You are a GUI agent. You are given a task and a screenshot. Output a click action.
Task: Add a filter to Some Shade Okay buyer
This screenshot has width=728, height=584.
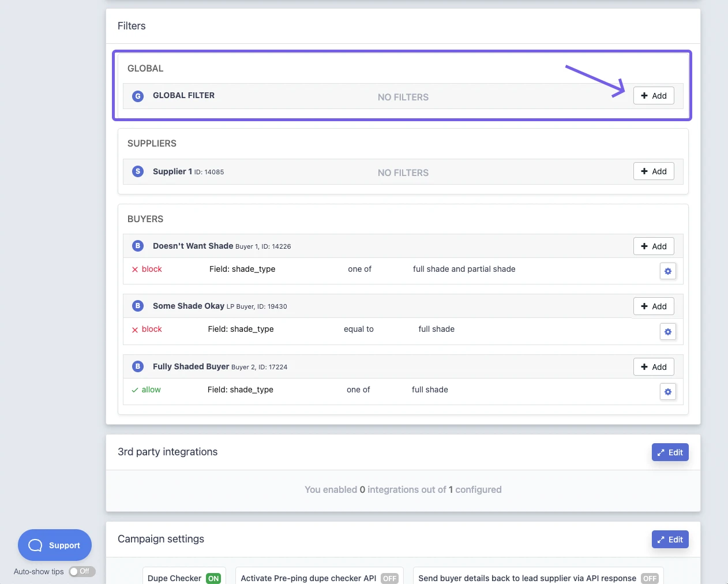coord(654,306)
